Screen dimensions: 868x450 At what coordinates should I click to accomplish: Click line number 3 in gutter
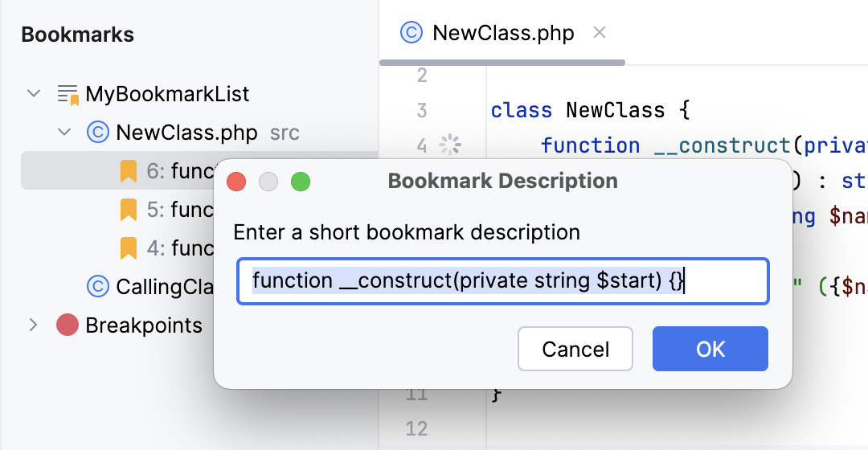coord(422,110)
